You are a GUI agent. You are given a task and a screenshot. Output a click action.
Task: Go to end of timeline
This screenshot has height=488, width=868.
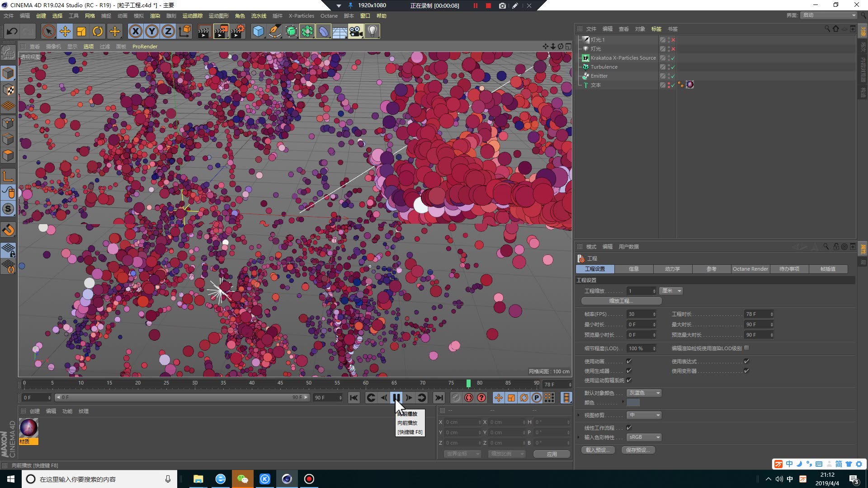pyautogui.click(x=439, y=398)
